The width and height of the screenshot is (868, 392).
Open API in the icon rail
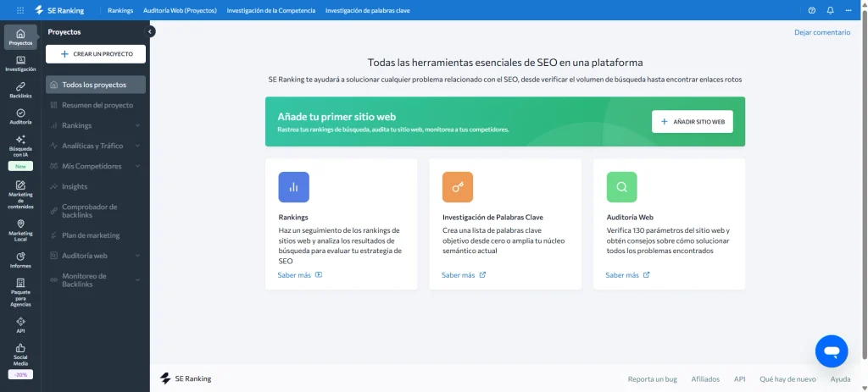20,325
